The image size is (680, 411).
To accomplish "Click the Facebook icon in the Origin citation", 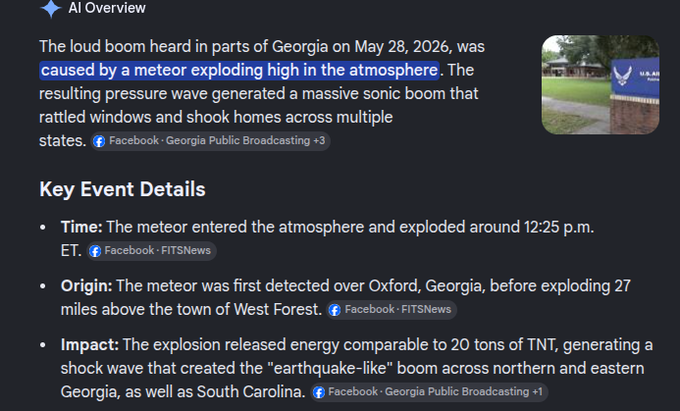I will 335,310.
